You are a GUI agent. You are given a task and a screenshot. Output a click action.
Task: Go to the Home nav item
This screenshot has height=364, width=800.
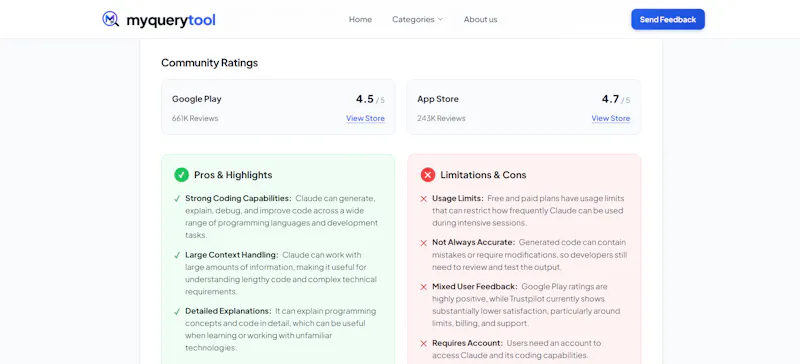pos(360,19)
